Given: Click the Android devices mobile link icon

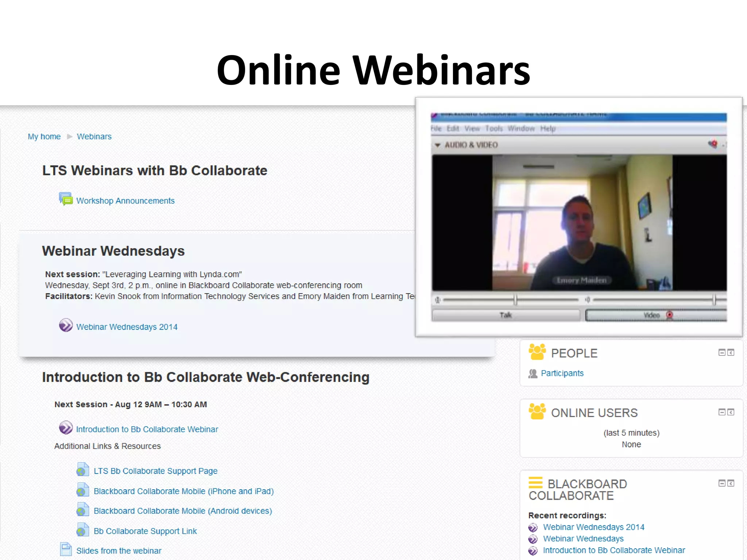Looking at the screenshot, I should [x=83, y=509].
